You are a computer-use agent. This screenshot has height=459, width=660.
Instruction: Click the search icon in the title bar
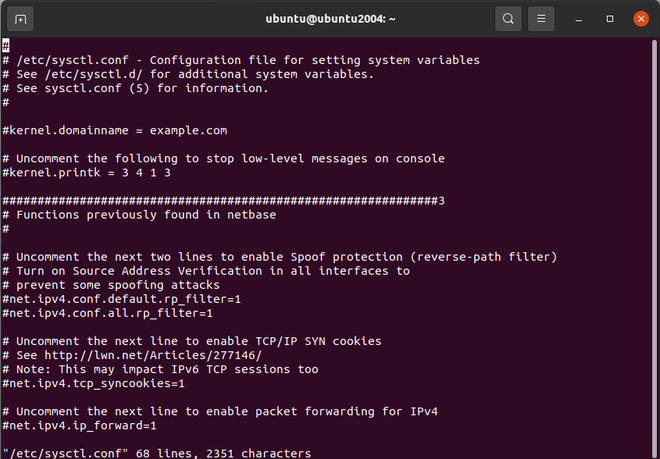pyautogui.click(x=508, y=19)
